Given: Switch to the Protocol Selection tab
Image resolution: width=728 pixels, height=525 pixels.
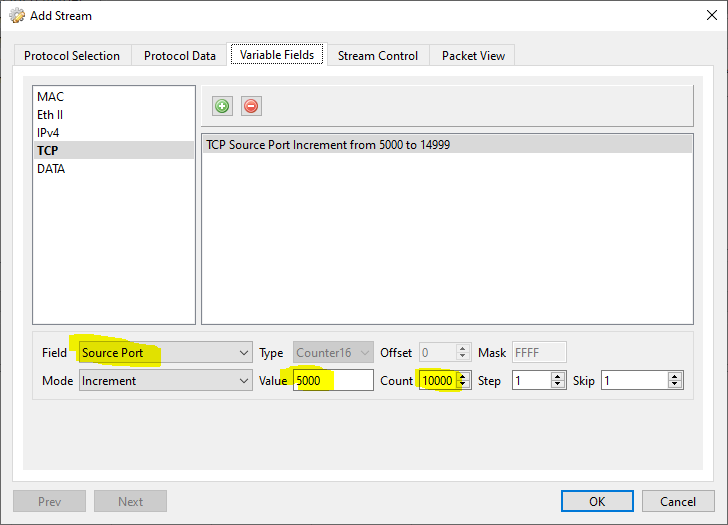Looking at the screenshot, I should 72,56.
